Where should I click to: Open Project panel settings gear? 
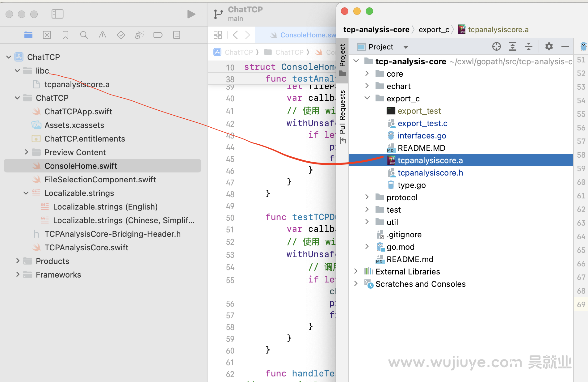click(x=549, y=47)
